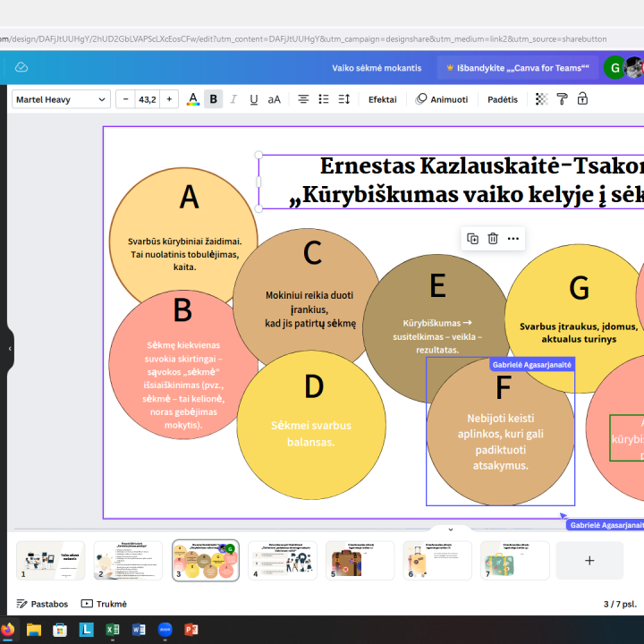Delete the selected element with trash icon

point(493,239)
